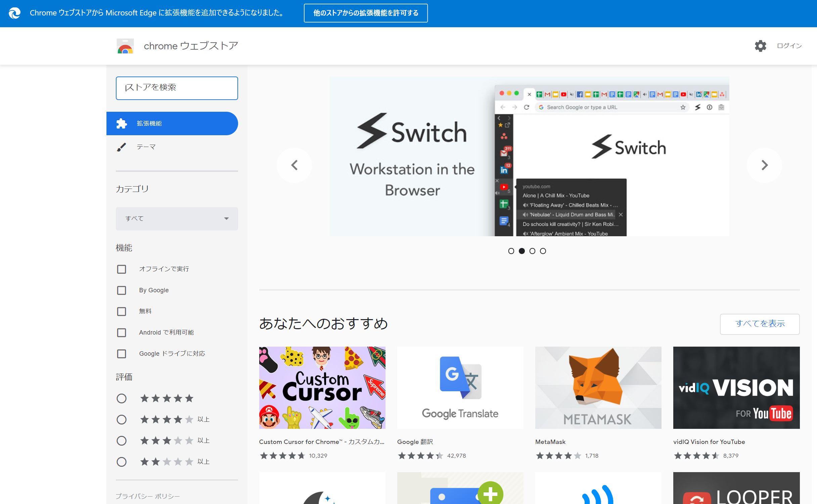Click あなたへのおすすめ heading
Screen dimensions: 817x504
(323, 323)
